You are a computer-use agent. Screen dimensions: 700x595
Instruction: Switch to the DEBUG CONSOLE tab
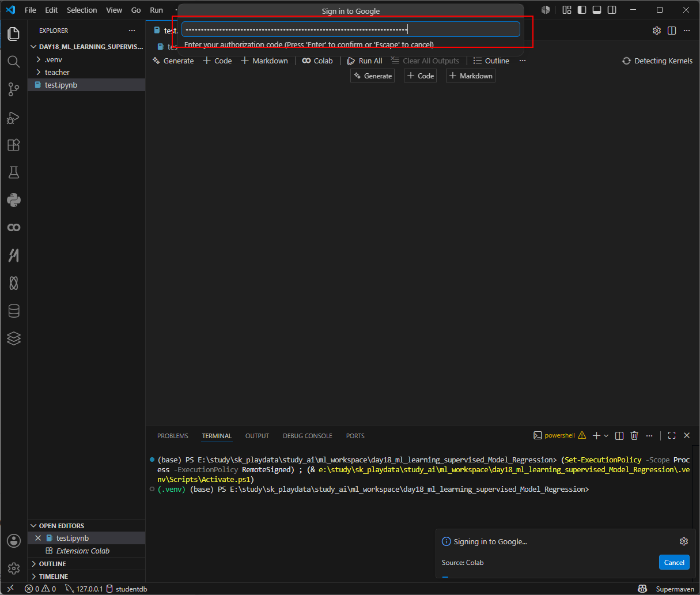pyautogui.click(x=308, y=436)
